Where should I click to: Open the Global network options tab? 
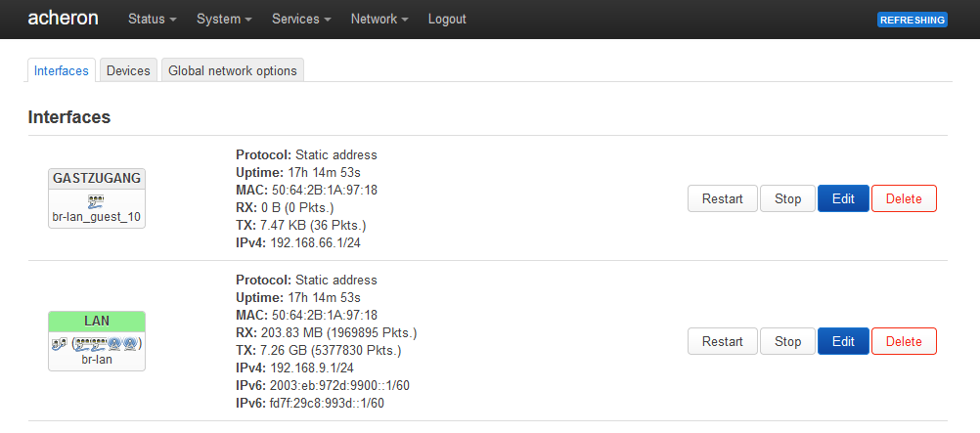233,70
